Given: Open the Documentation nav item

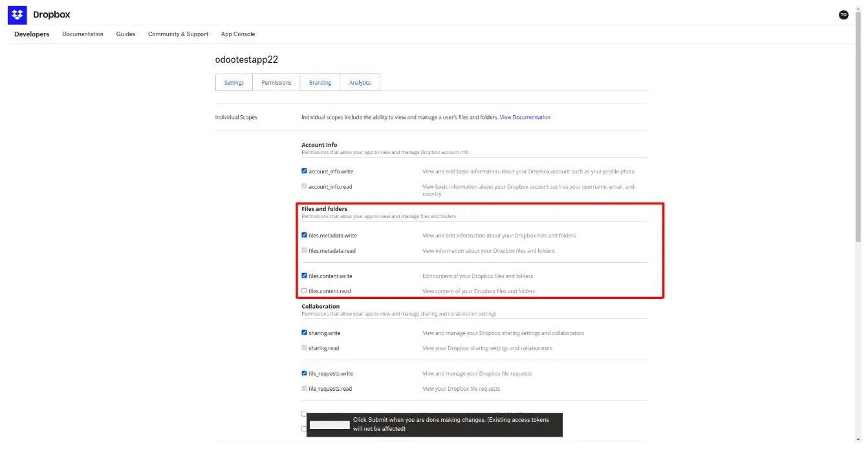Looking at the screenshot, I should [82, 34].
